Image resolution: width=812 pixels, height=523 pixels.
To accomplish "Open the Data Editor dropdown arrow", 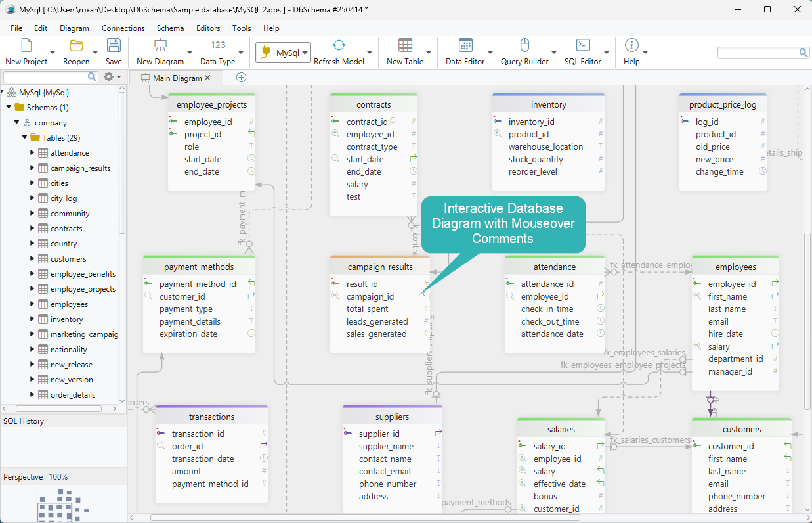I will [490, 53].
